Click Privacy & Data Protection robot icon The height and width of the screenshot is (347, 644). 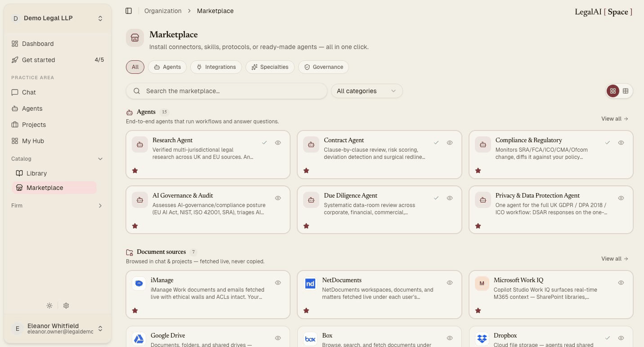pyautogui.click(x=483, y=200)
